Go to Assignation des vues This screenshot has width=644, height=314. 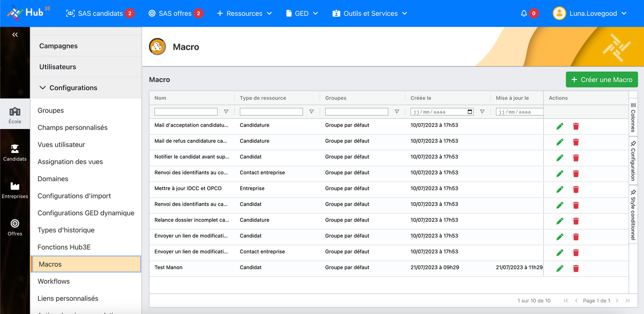click(70, 161)
